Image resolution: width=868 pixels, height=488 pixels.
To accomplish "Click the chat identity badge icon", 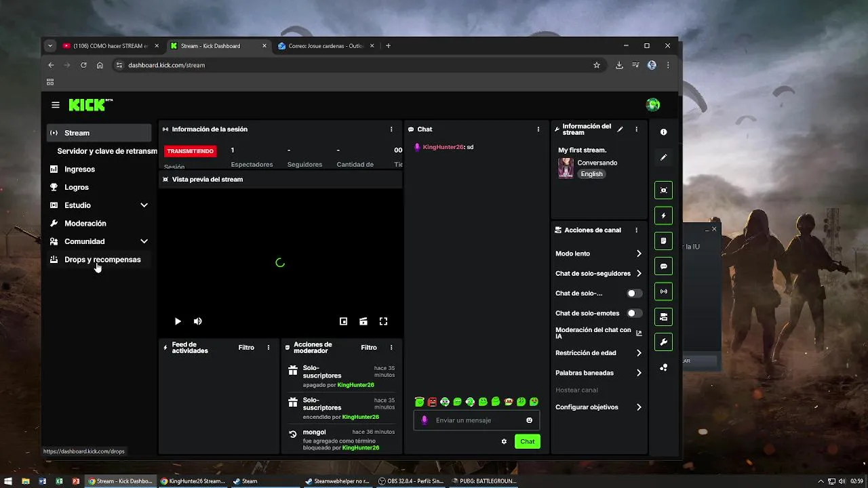I will (425, 420).
